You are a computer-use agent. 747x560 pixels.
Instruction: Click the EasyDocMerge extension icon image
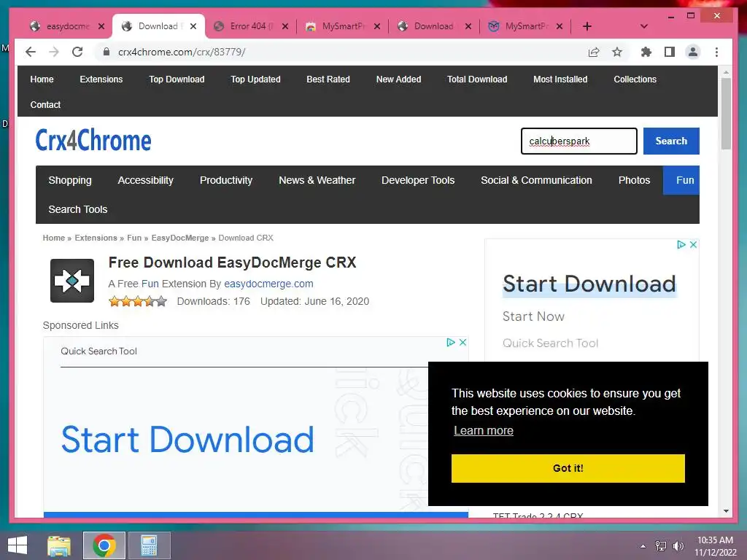72,281
